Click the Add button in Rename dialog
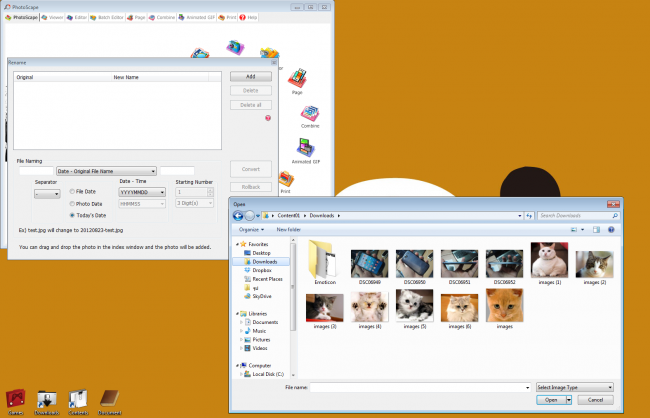Screen dimensions: 650x418 251,76
